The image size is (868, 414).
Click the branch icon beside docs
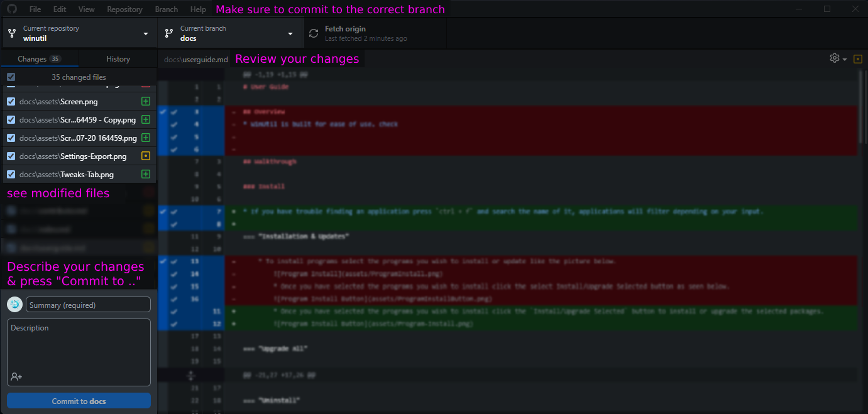coord(168,33)
